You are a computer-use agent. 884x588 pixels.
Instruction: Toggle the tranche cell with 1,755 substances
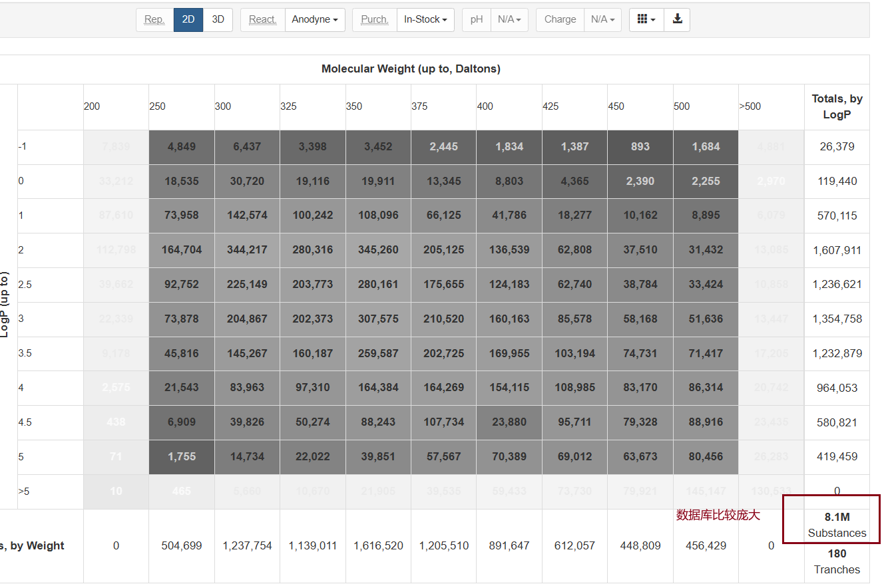click(182, 457)
